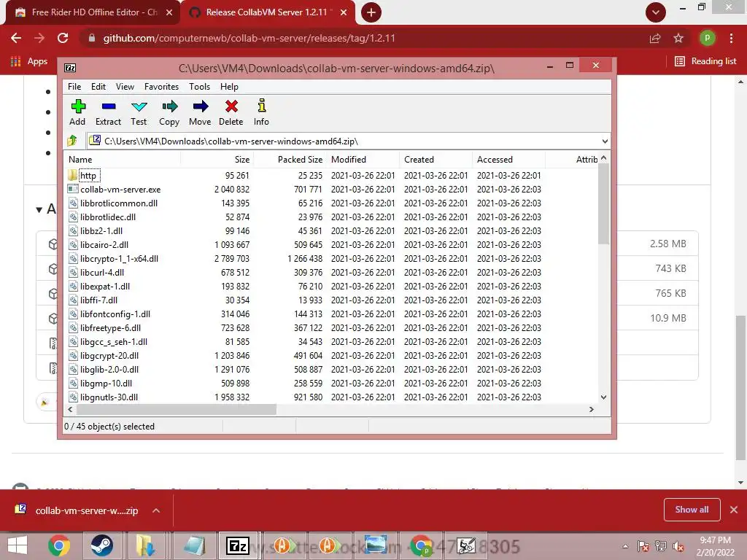Image resolution: width=747 pixels, height=560 pixels.
Task: Click the share page icon in address bar
Action: [x=655, y=38]
